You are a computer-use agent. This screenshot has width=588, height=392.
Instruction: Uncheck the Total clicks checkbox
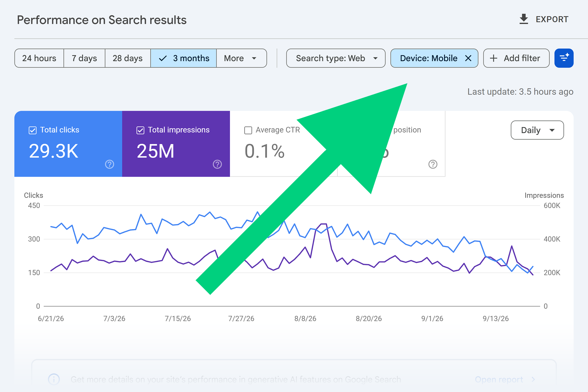coord(33,130)
